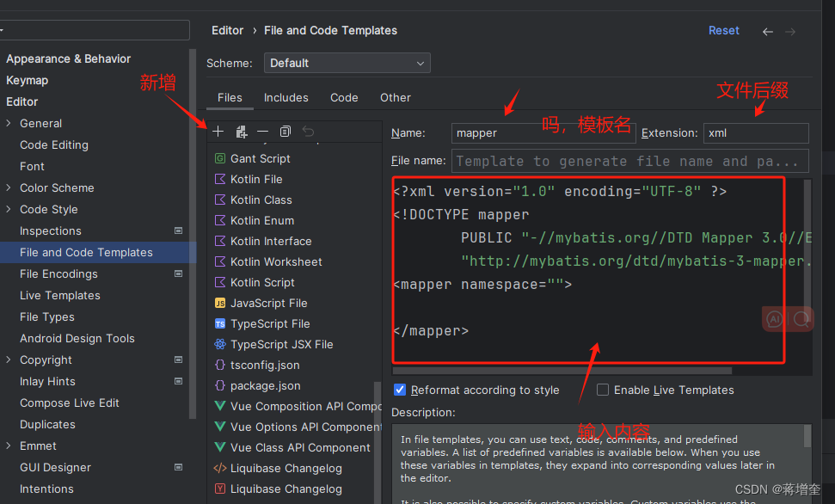Click the Inspections project-level settings icon
The width and height of the screenshot is (835, 504).
click(x=178, y=230)
